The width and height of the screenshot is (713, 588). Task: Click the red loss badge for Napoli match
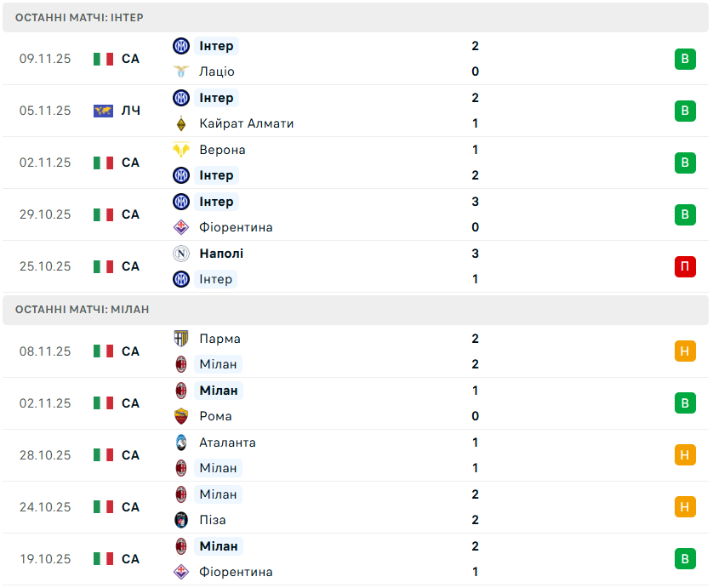685,266
